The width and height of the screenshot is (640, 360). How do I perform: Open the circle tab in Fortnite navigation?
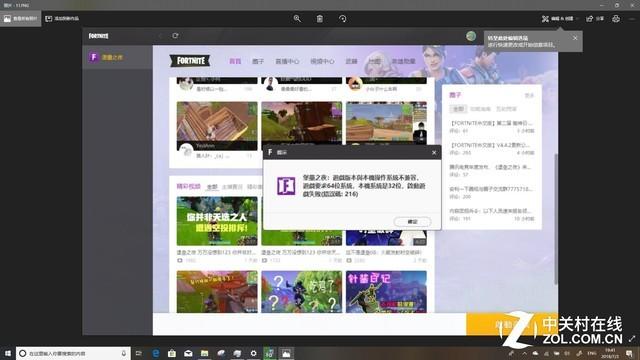258,61
